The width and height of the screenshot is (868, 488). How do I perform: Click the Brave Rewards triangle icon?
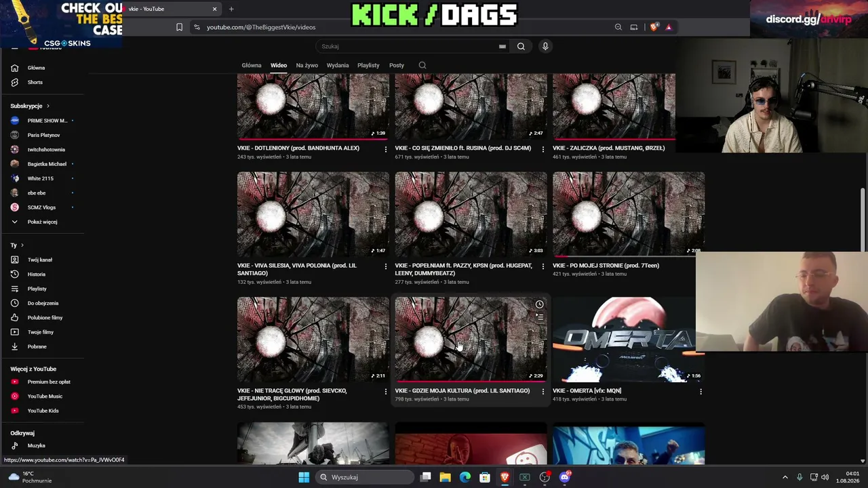point(669,27)
